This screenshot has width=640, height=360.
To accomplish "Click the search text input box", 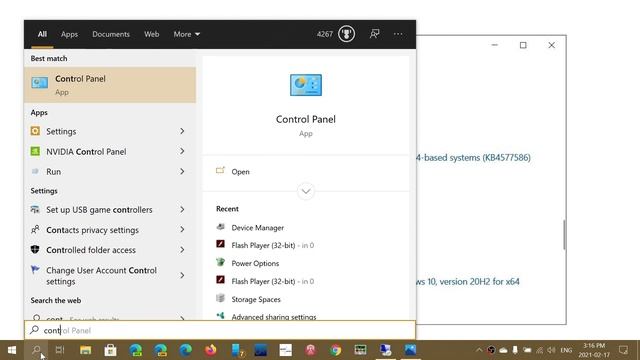I will pyautogui.click(x=220, y=330).
